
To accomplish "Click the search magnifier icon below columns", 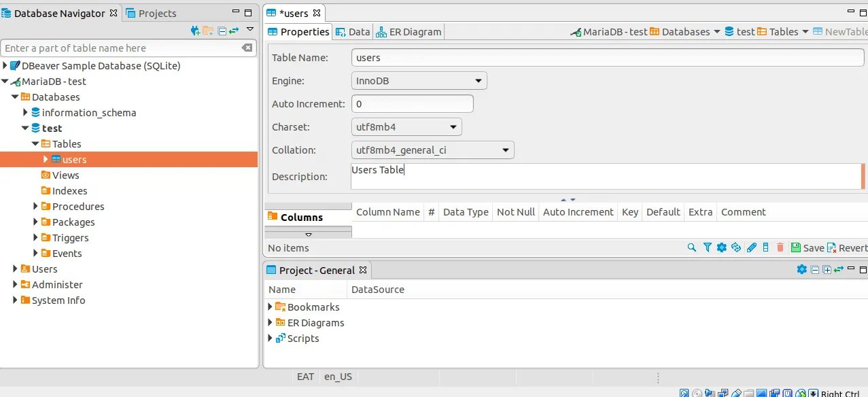I will 692,247.
